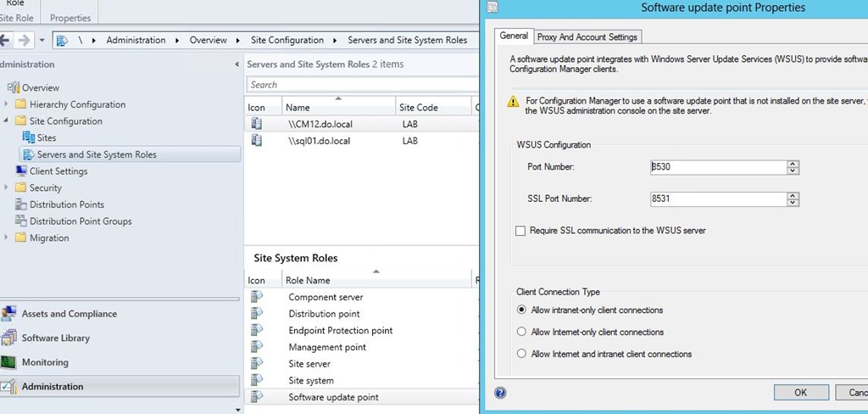The width and height of the screenshot is (868, 414).
Task: Click the dialog help icon
Action: pos(500,393)
